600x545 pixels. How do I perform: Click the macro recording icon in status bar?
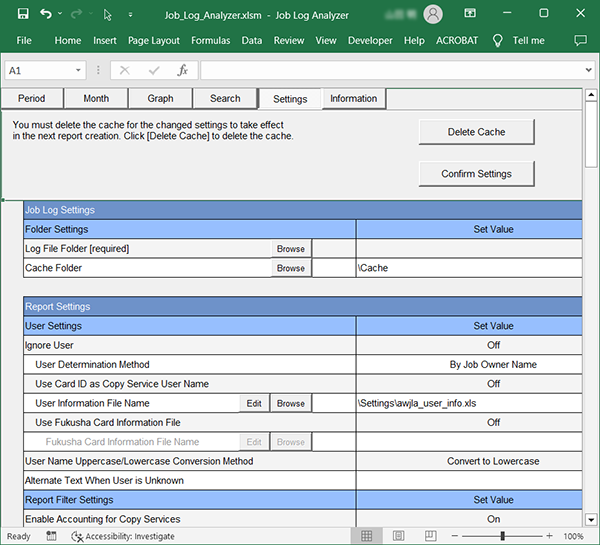click(x=51, y=536)
